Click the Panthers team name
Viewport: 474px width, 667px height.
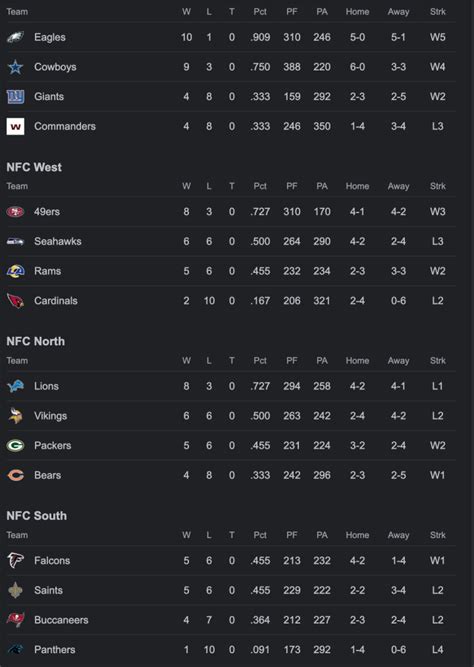point(54,650)
